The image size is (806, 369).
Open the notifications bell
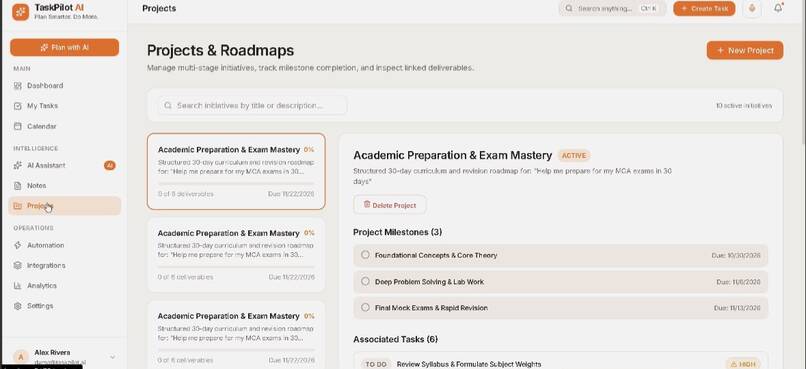pyautogui.click(x=778, y=9)
